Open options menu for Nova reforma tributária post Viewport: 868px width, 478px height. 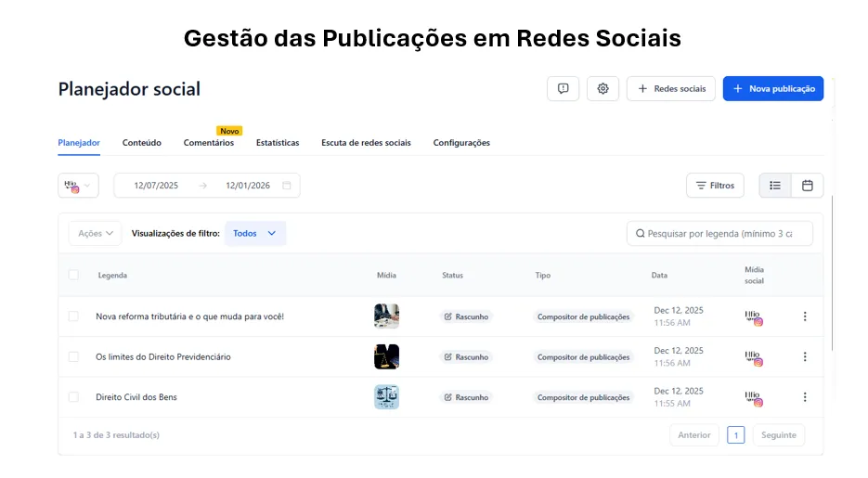(x=805, y=317)
